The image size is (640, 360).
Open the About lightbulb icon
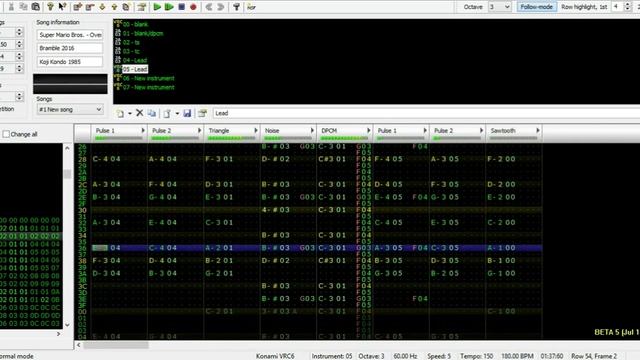coord(50,7)
